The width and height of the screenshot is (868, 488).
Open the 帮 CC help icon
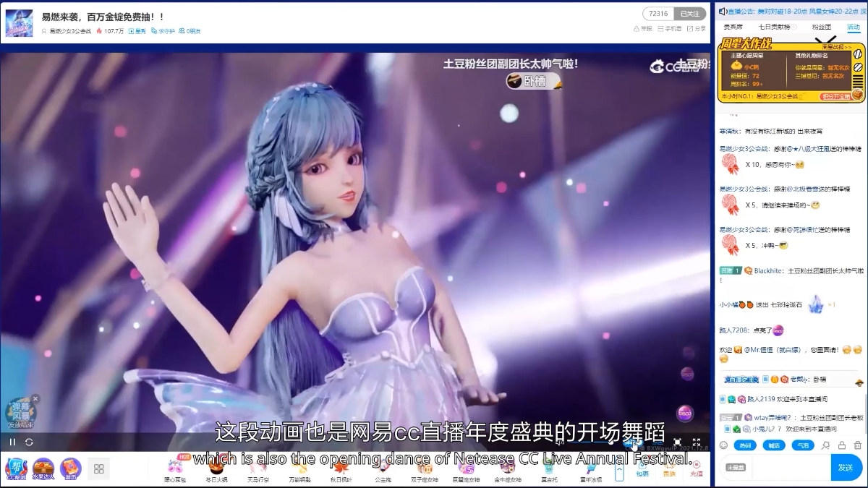pos(15,468)
